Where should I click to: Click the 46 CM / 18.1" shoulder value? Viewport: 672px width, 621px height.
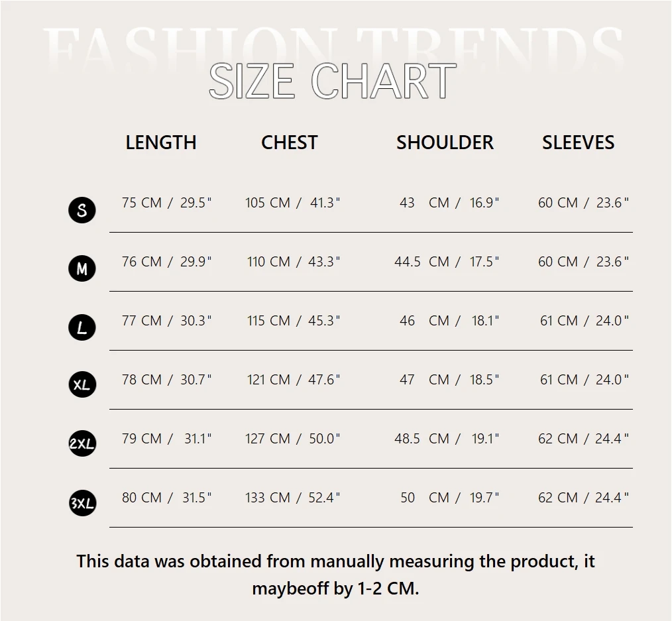(449, 321)
